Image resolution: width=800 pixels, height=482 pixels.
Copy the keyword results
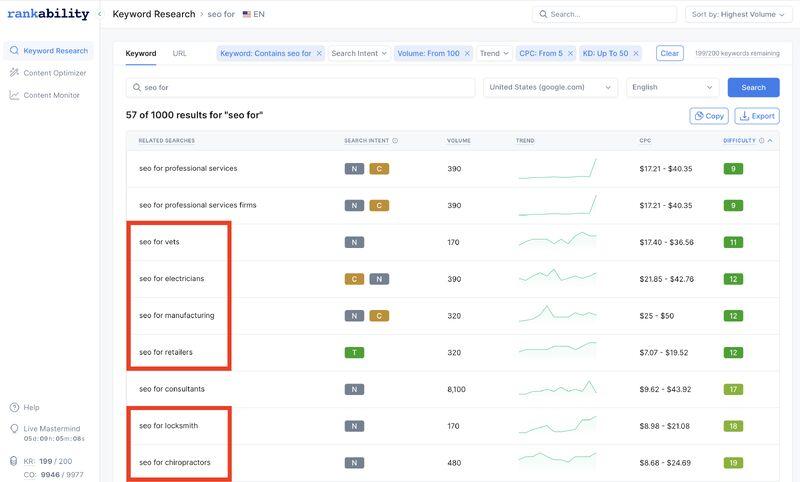coord(709,116)
